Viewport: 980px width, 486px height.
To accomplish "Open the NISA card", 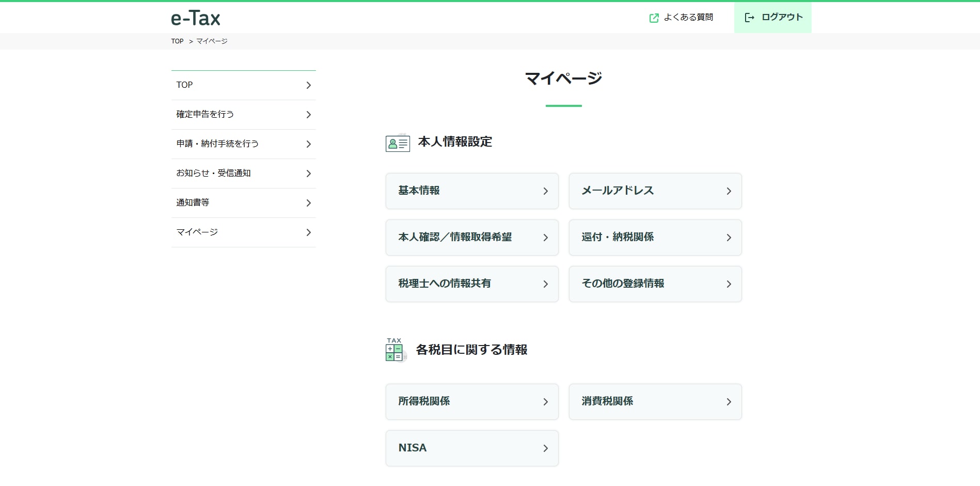I will [472, 448].
